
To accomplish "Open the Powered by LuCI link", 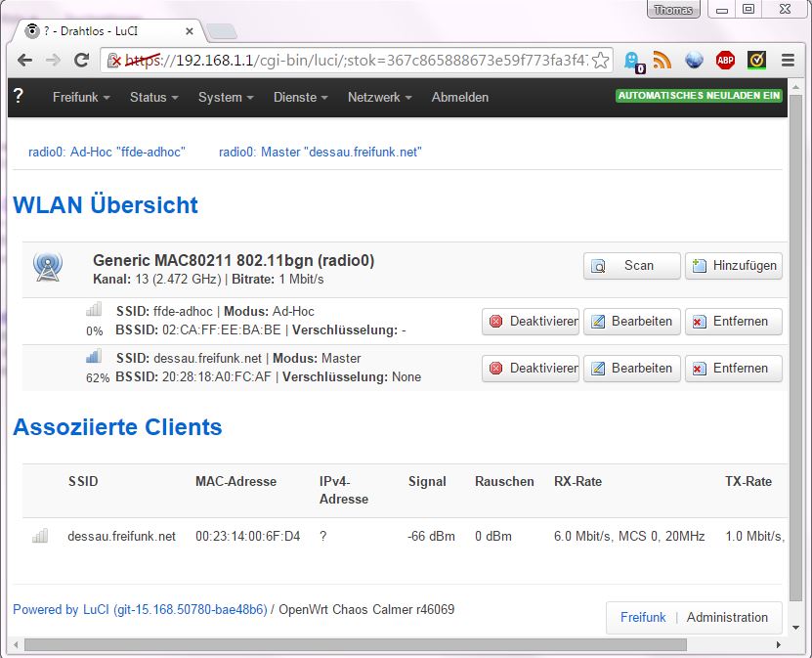I will click(140, 609).
